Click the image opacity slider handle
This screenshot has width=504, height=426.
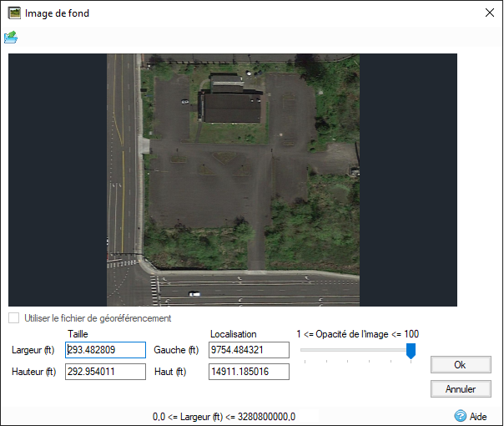click(411, 351)
